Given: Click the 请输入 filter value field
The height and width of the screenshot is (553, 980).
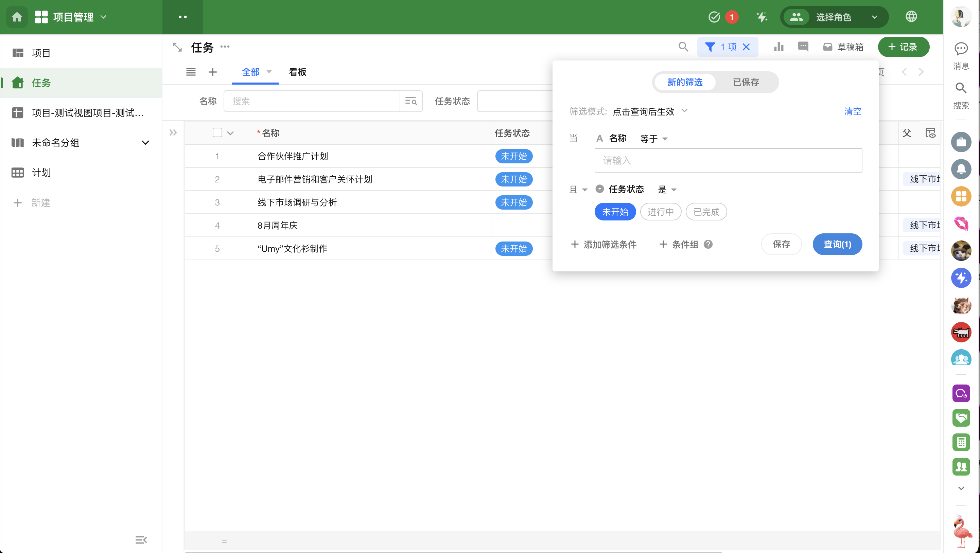Looking at the screenshot, I should tap(728, 161).
